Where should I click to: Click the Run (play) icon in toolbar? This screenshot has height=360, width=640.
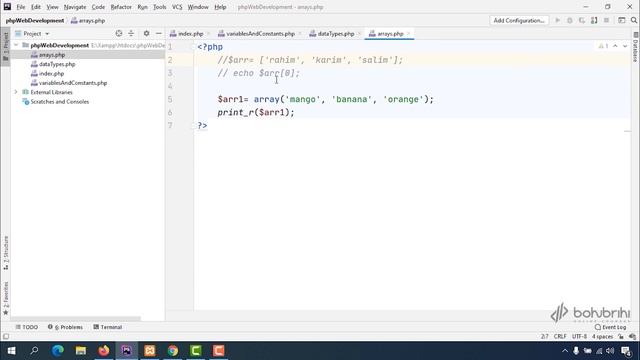coord(558,20)
